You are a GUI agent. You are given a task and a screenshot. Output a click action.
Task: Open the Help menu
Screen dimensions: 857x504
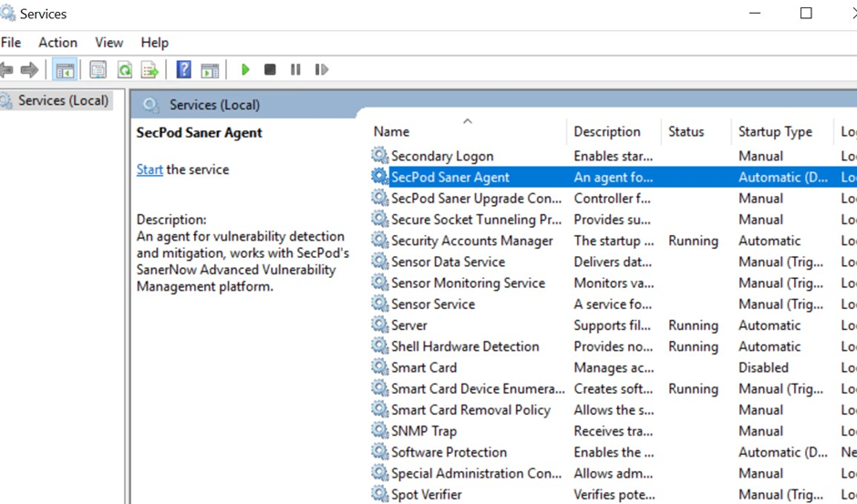[155, 43]
